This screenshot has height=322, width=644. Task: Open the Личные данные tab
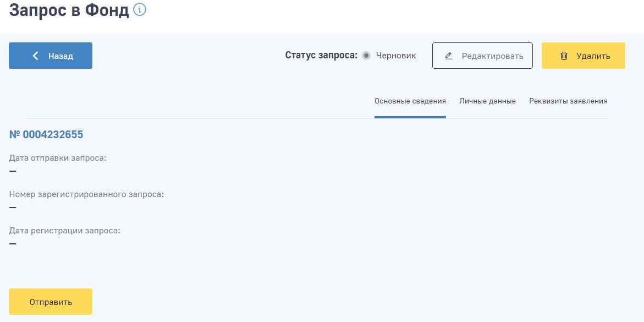click(487, 101)
